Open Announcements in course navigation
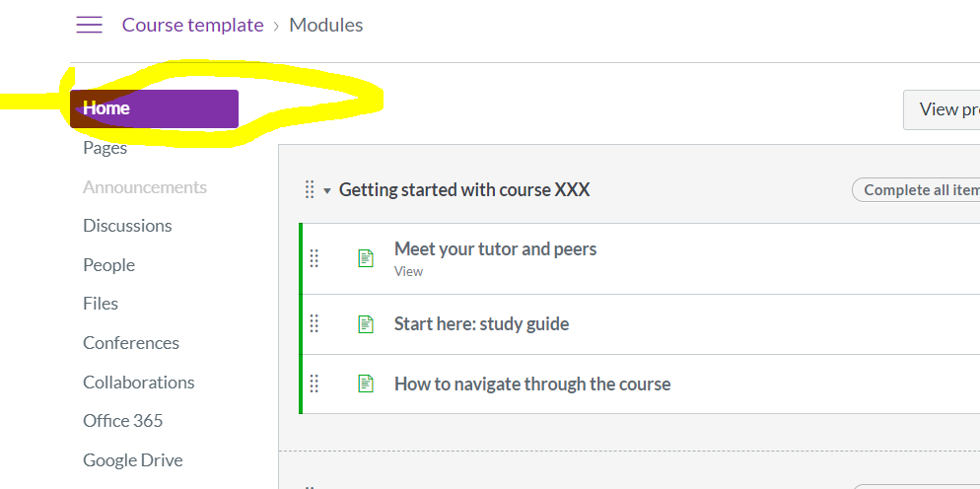The width and height of the screenshot is (980, 489). (x=144, y=187)
